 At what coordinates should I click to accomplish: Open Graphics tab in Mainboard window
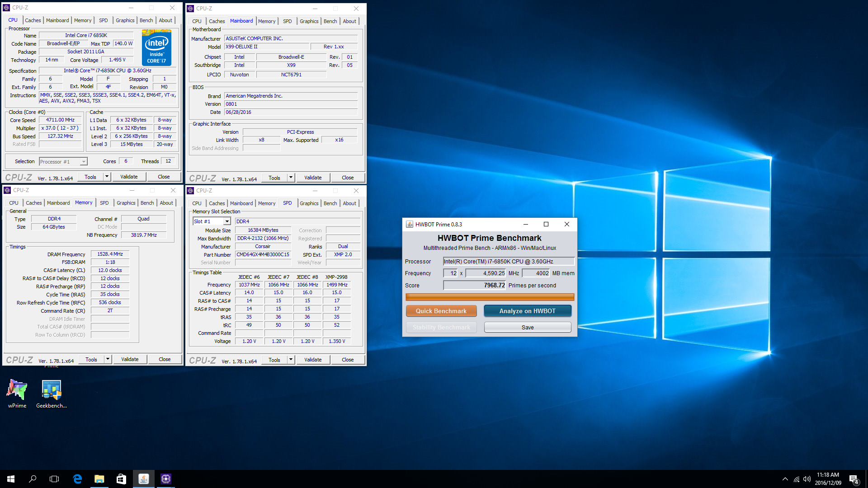[309, 21]
